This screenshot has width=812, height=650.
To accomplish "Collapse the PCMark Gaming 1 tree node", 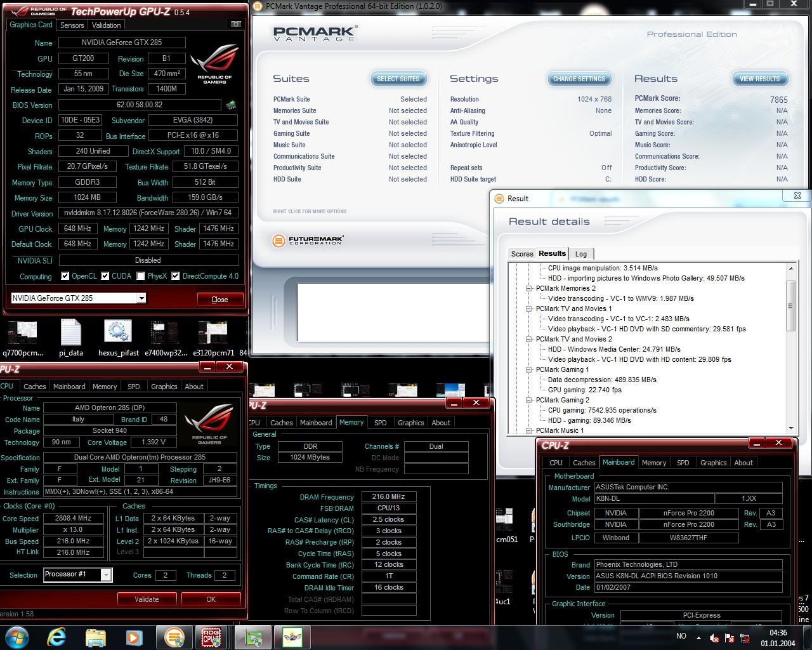I will (529, 369).
